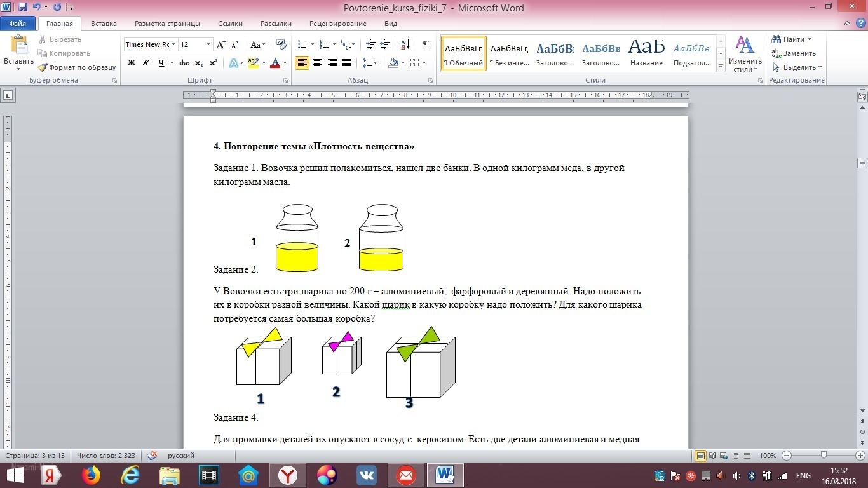Decrease paragraph indent
This screenshot has height=488, width=868.
[x=372, y=44]
